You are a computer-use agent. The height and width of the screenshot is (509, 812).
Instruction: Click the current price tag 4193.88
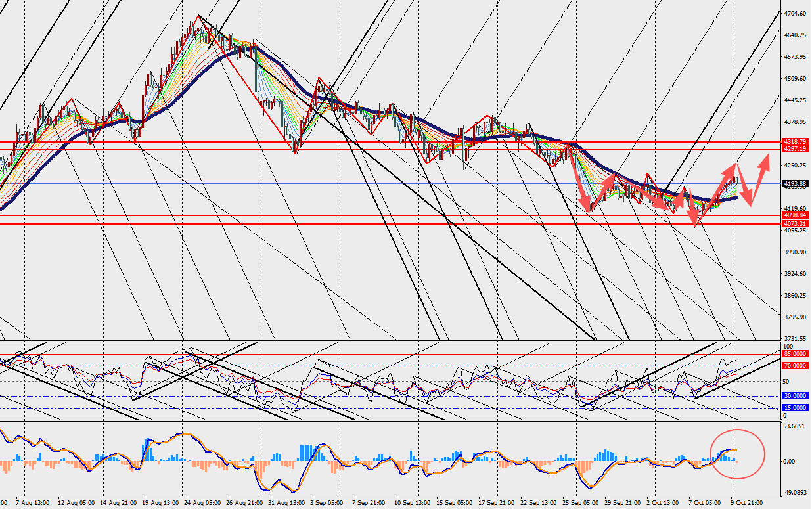(795, 184)
